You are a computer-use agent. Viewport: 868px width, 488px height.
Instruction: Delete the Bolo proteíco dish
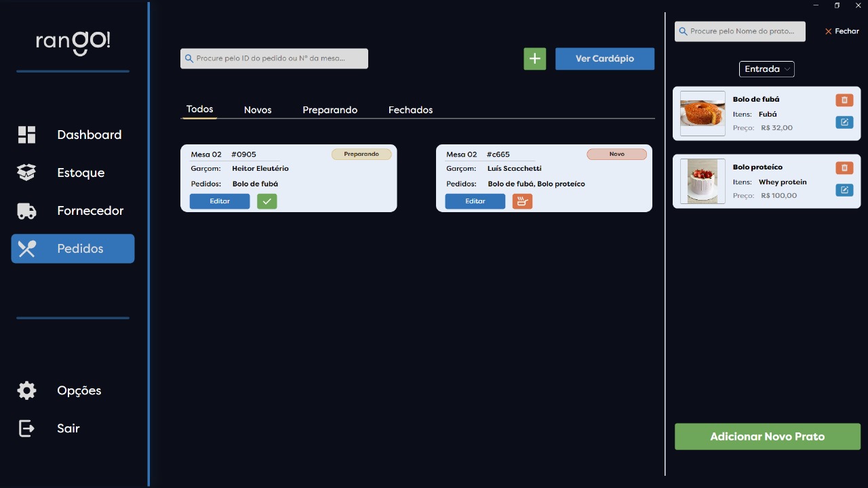click(x=844, y=168)
